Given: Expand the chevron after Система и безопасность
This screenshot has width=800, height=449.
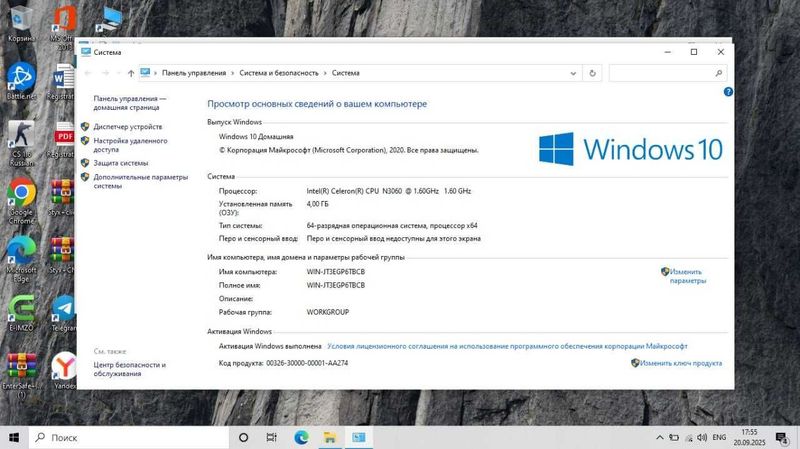Looking at the screenshot, I should point(325,73).
